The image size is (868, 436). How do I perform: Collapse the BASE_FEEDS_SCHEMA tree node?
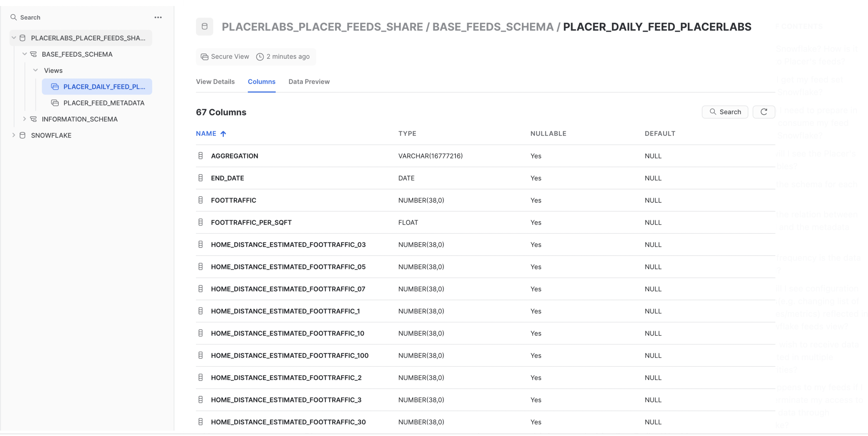(x=25, y=54)
